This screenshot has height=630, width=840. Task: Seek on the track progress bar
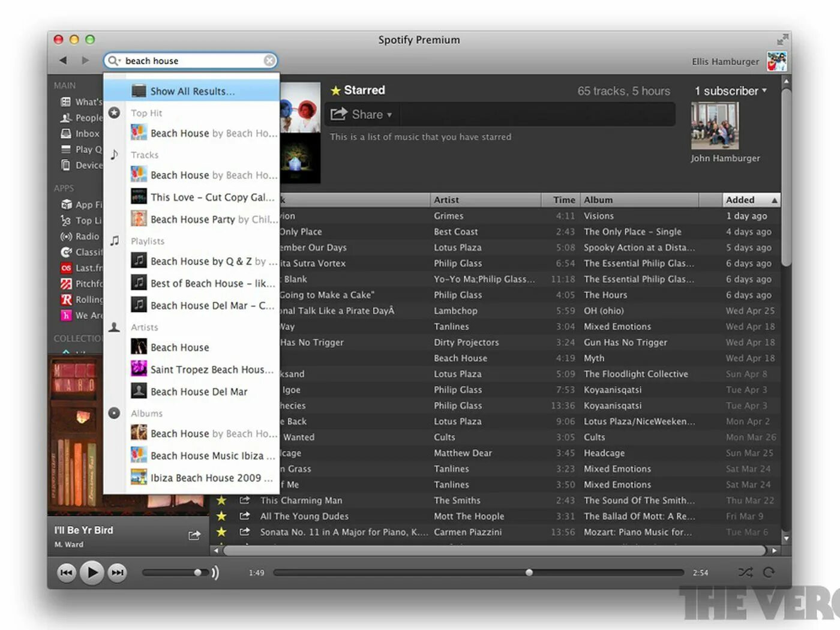pyautogui.click(x=478, y=572)
